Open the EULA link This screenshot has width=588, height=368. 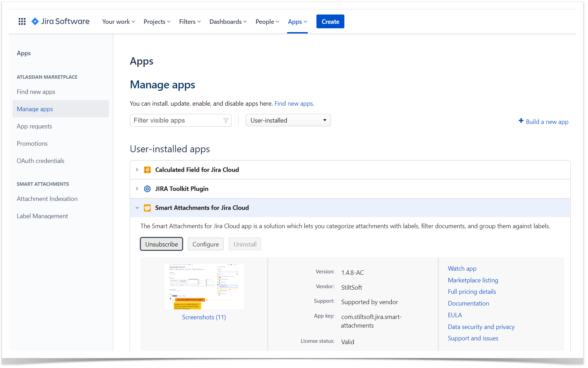(x=455, y=315)
